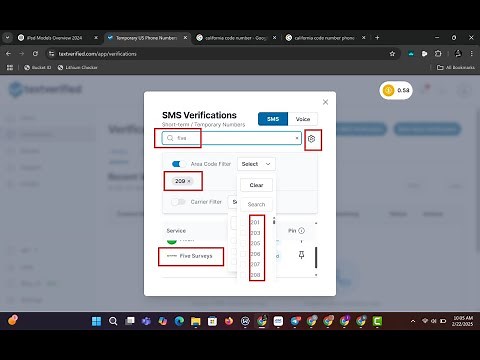The height and width of the screenshot is (360, 480).
Task: Switch to iPad Models Overview 2024 tab
Action: (x=55, y=38)
